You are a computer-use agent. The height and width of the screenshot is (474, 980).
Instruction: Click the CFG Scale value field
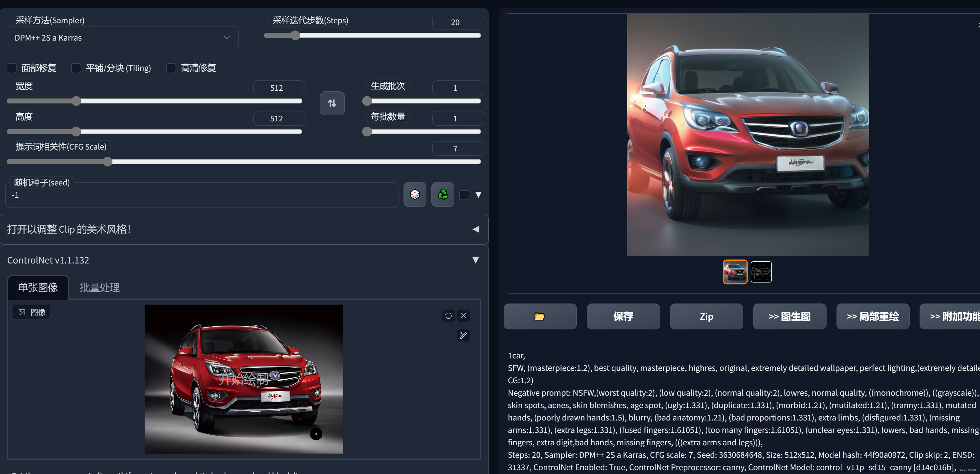458,148
